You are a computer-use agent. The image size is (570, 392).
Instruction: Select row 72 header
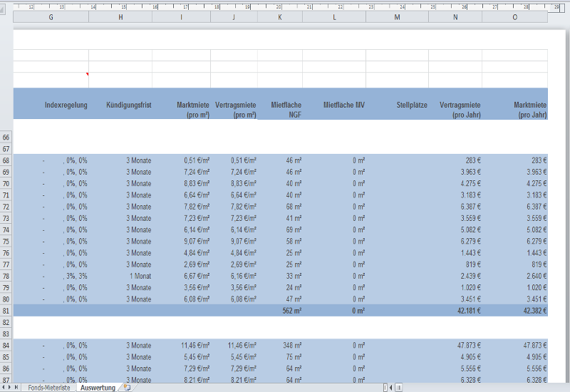6,207
